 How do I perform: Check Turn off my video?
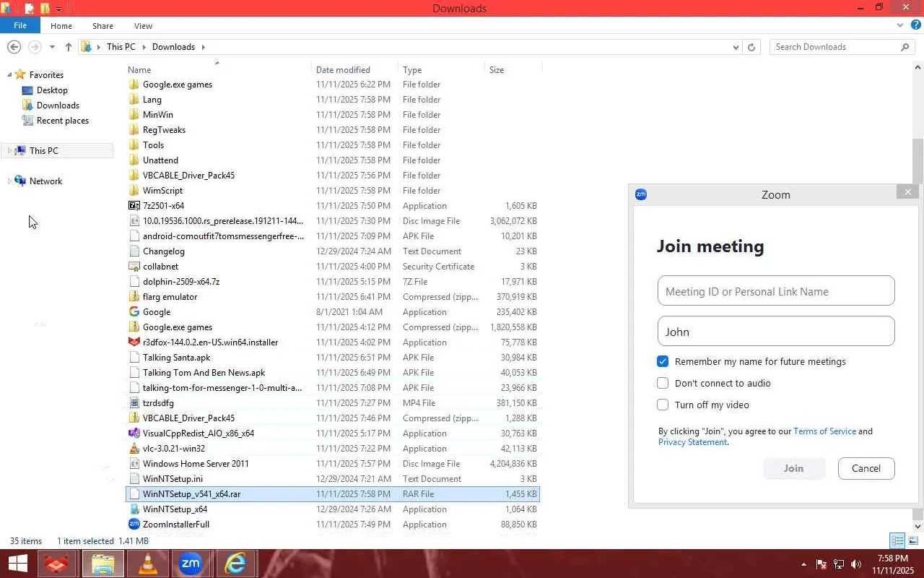click(x=663, y=405)
